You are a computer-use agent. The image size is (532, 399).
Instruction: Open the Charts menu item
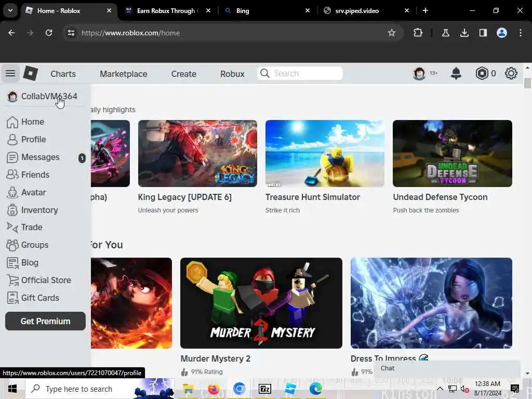(63, 74)
